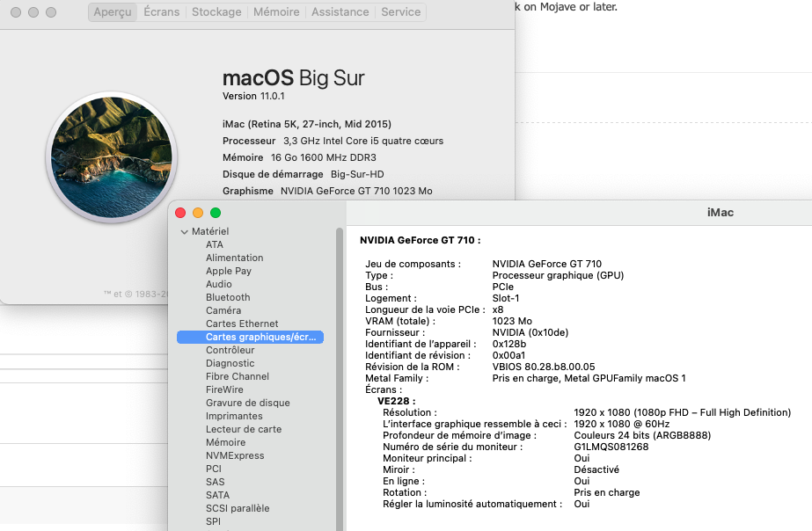The image size is (812, 531).
Task: Open the Assistance tab
Action: (340, 12)
